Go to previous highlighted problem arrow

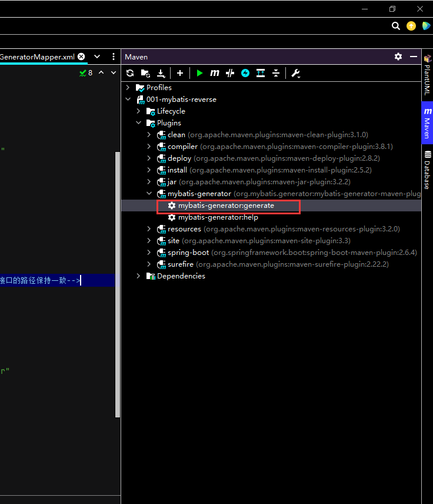tap(101, 73)
